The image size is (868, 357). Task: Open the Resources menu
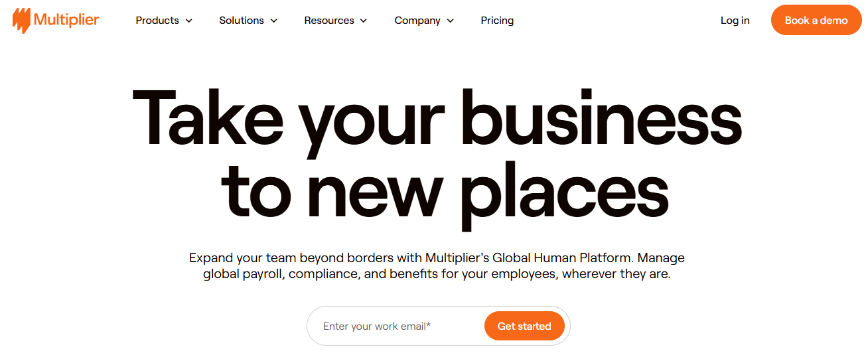click(x=329, y=21)
